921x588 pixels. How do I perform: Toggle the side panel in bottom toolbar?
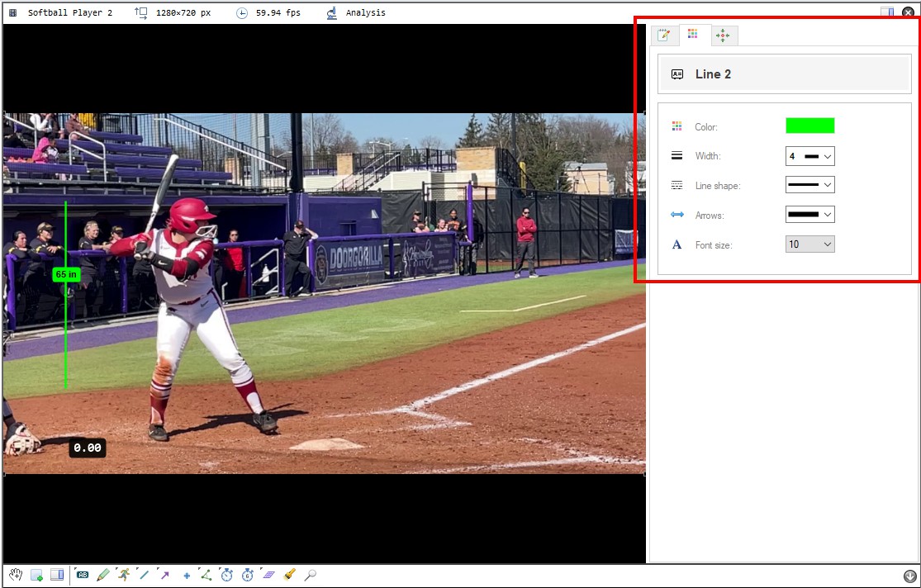57,575
